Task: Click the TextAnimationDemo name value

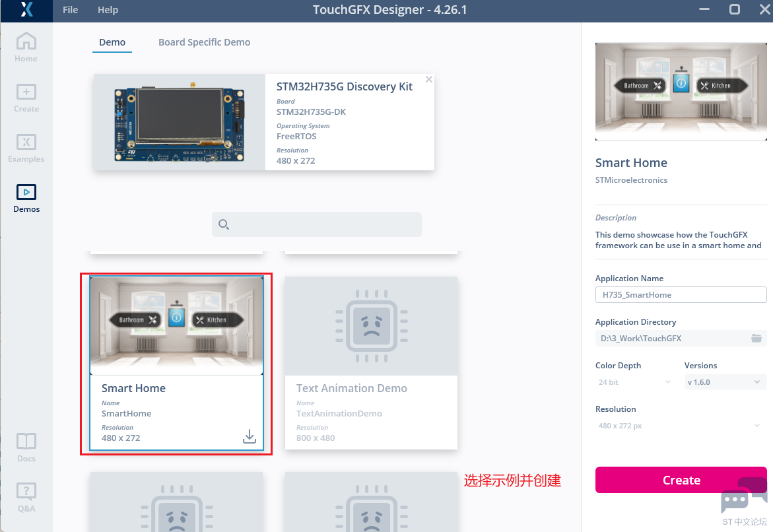Action: tap(339, 413)
